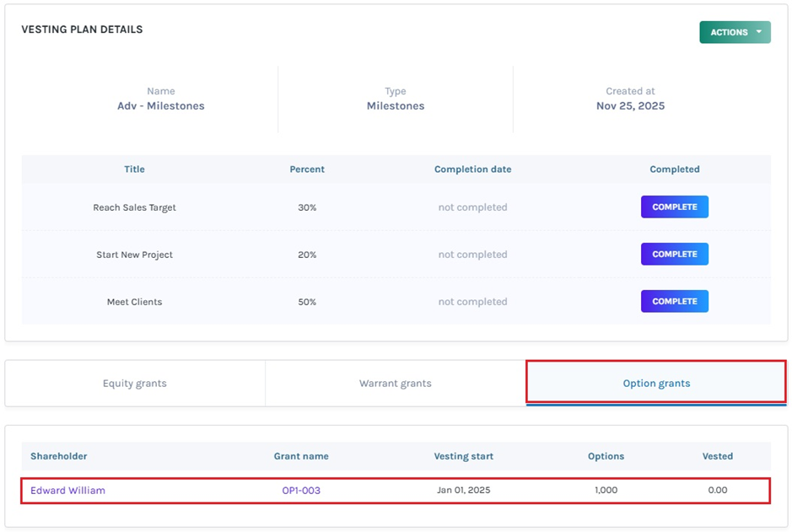Click the Percent column header
This screenshot has width=792, height=532.
pyautogui.click(x=307, y=169)
